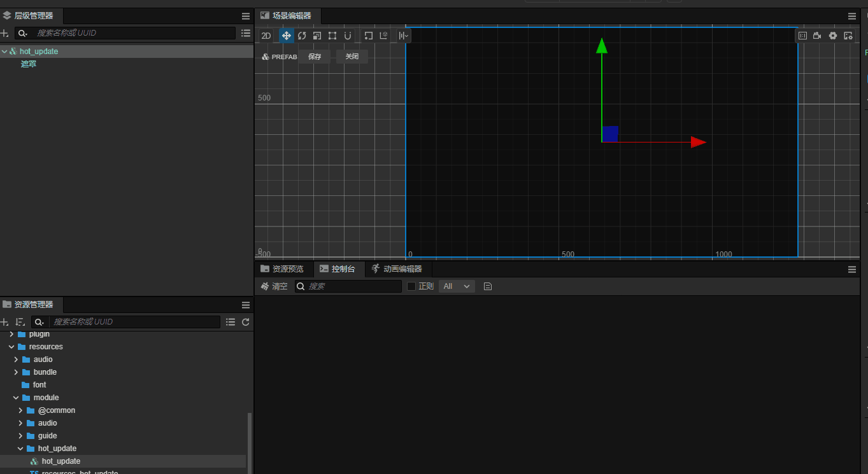Select the Scale gizmo tool
868x474 pixels.
pos(317,36)
